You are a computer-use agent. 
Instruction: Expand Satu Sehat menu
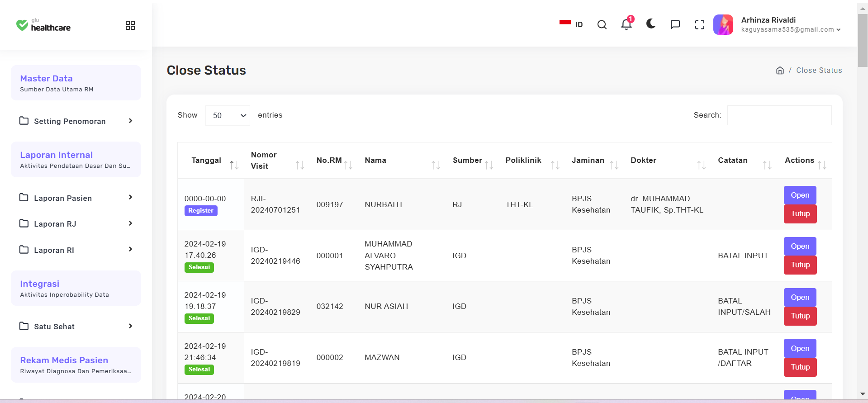(76, 327)
